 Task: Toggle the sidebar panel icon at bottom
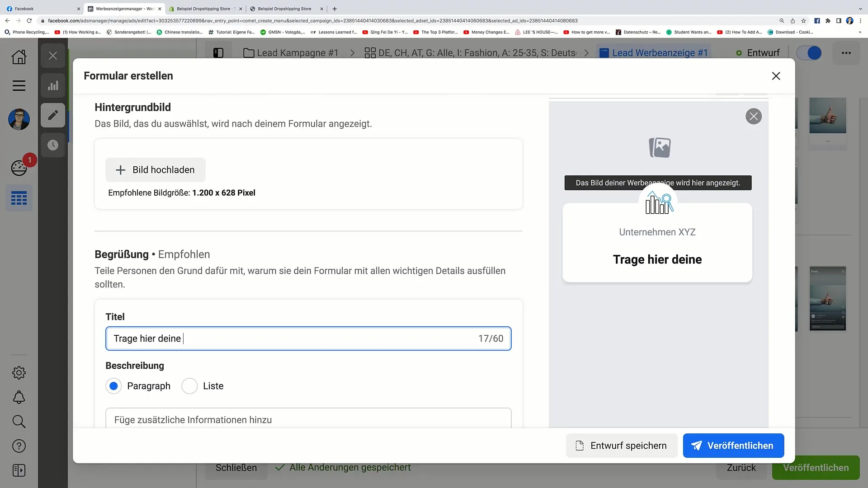click(19, 470)
